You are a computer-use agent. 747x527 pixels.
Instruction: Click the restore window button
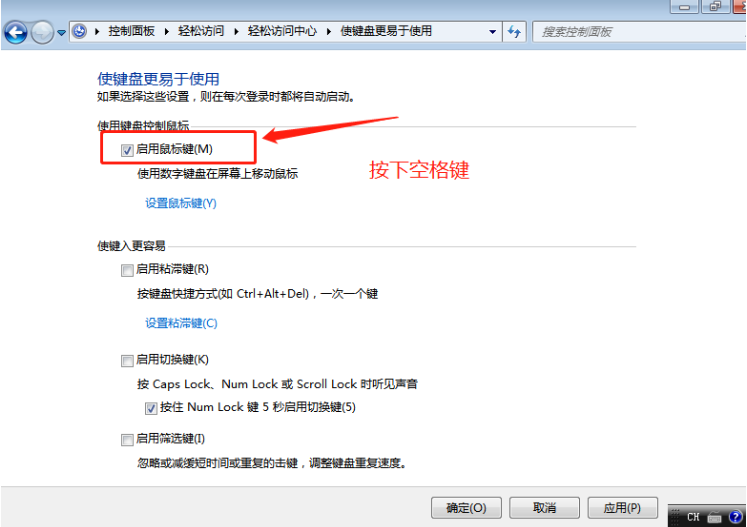click(x=714, y=6)
